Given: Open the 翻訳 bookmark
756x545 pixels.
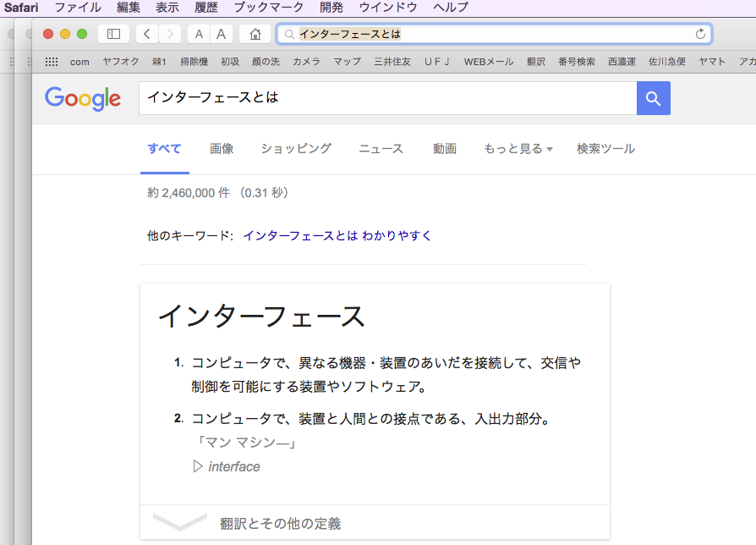Looking at the screenshot, I should [x=535, y=62].
